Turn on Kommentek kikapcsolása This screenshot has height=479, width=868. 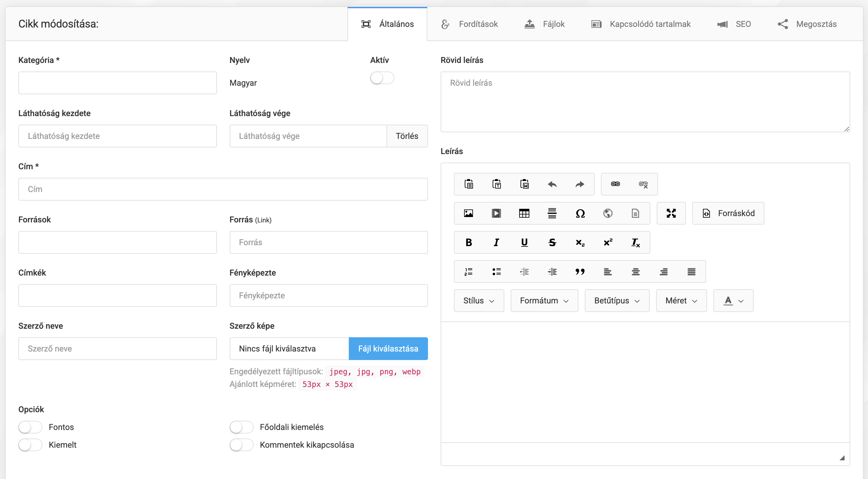241,445
